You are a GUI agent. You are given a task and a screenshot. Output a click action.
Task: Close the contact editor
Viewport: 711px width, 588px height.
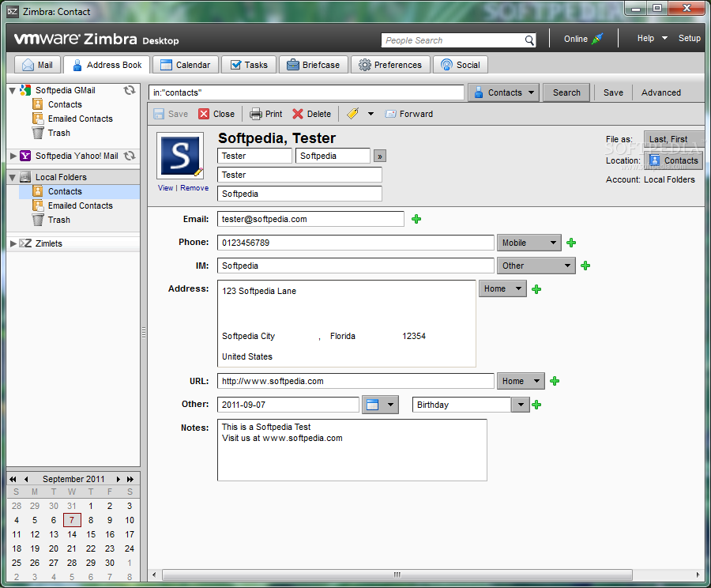[216, 114]
